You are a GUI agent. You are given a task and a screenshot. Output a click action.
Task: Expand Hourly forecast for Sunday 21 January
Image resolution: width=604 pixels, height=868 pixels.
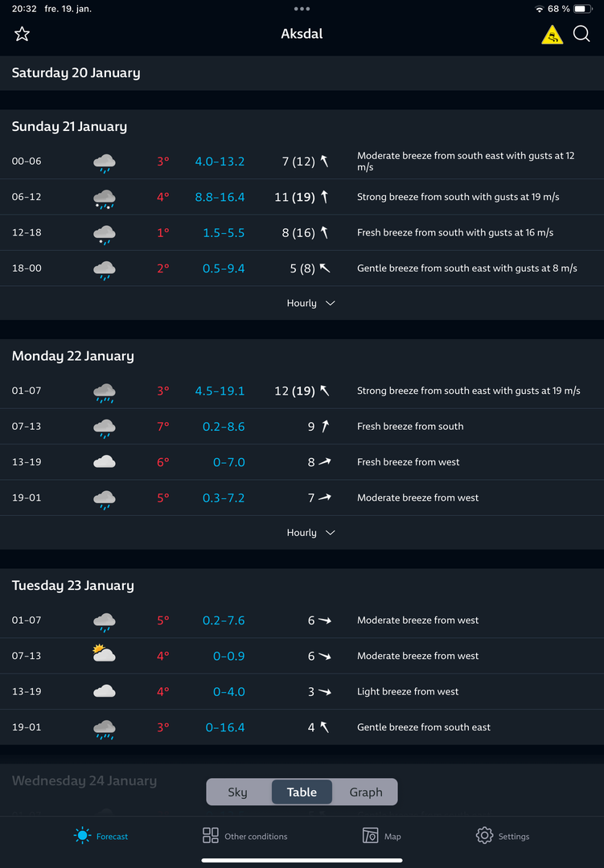[310, 303]
